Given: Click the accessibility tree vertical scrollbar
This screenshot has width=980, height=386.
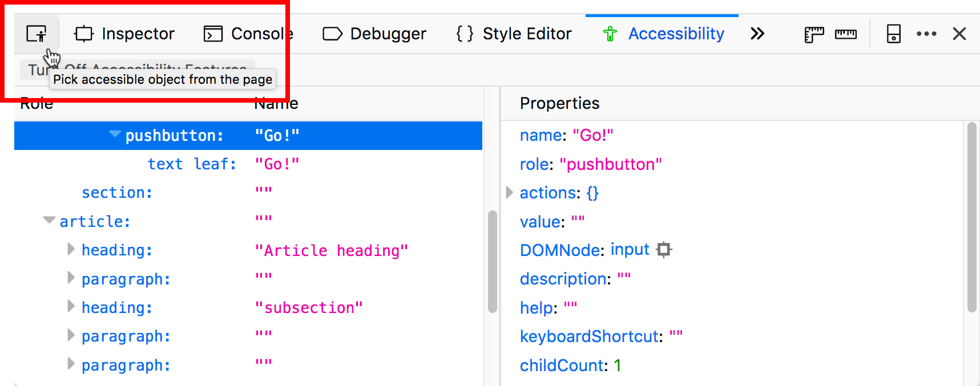Looking at the screenshot, I should pos(492,262).
